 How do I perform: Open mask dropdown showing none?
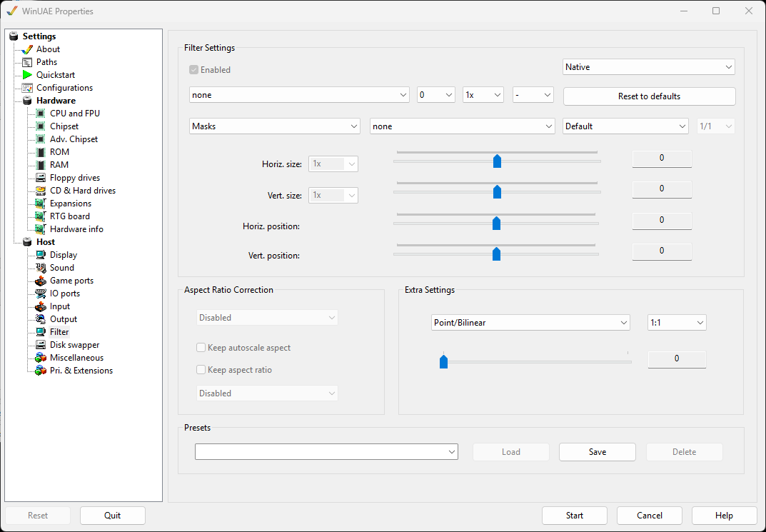point(462,126)
